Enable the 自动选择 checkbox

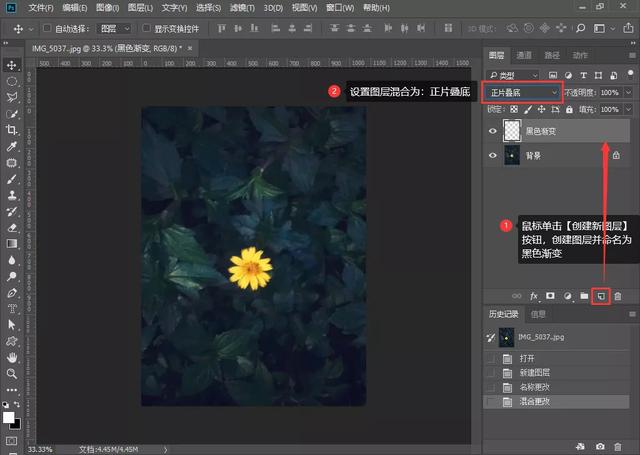[x=49, y=29]
